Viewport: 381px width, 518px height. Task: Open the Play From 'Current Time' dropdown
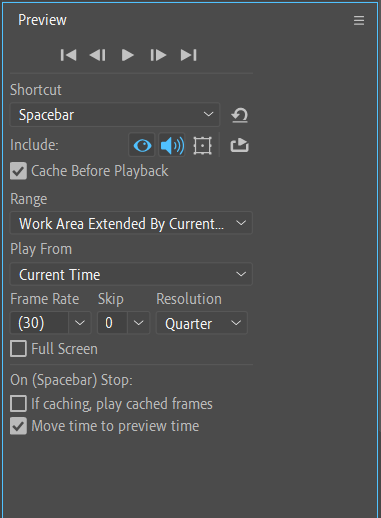point(131,274)
